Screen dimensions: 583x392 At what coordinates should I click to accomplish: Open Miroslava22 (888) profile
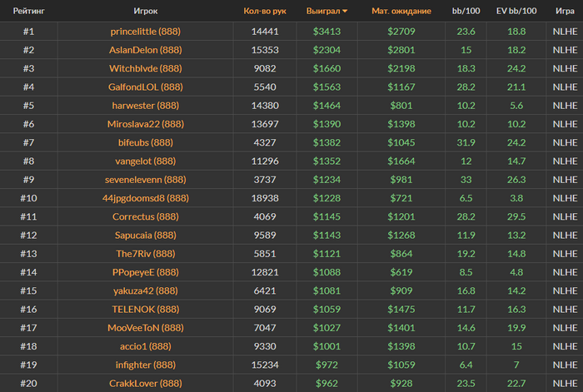(x=146, y=124)
